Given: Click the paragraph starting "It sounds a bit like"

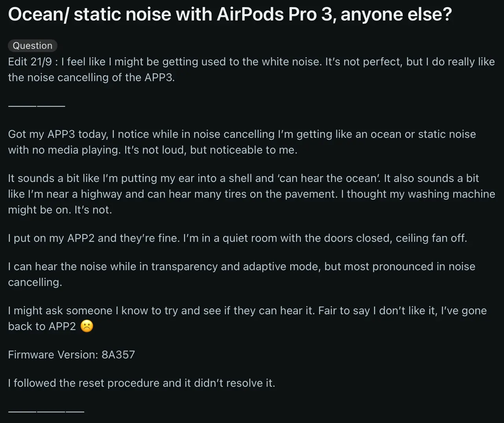Looking at the screenshot, I should click(x=251, y=194).
